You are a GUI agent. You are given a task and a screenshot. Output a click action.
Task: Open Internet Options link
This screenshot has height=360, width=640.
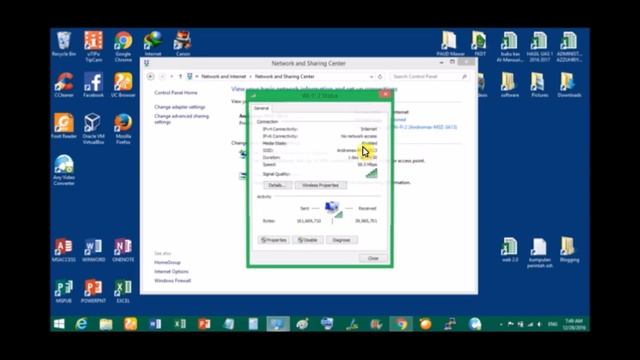click(x=171, y=271)
